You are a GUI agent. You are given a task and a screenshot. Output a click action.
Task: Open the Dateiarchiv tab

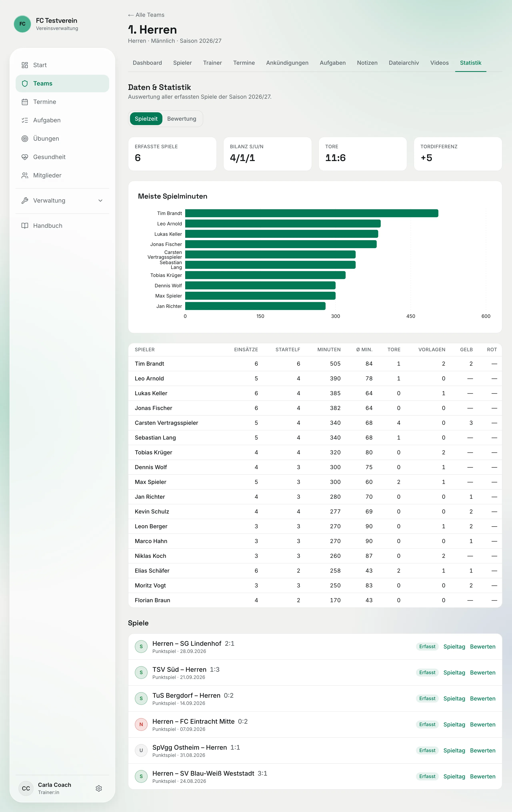click(404, 63)
